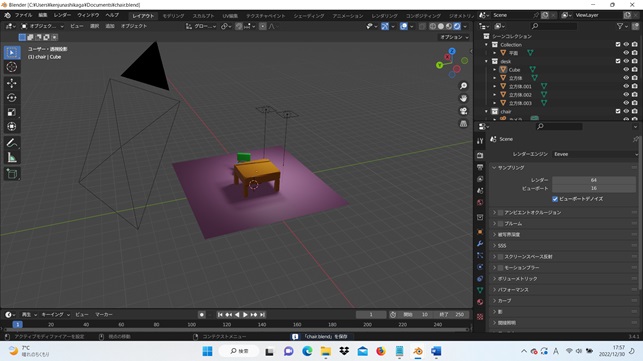Switch to the モデリング workspace tab

point(173,16)
